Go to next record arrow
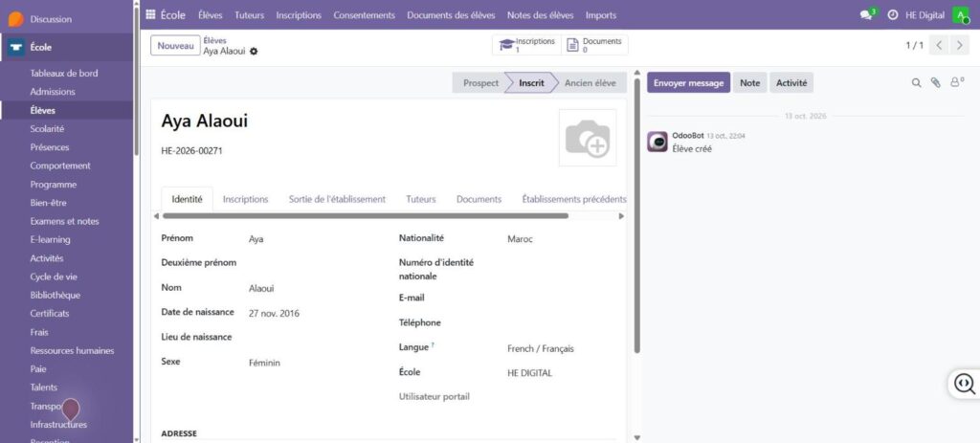 point(959,45)
